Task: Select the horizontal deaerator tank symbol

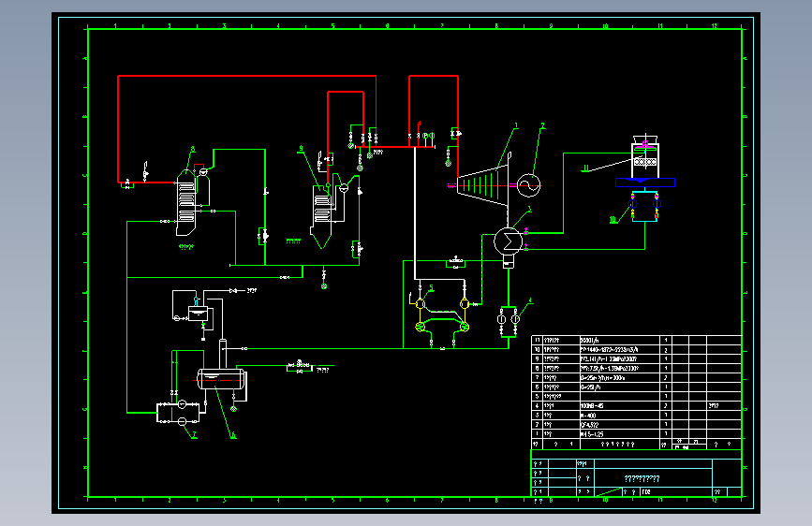Action: click(221, 379)
